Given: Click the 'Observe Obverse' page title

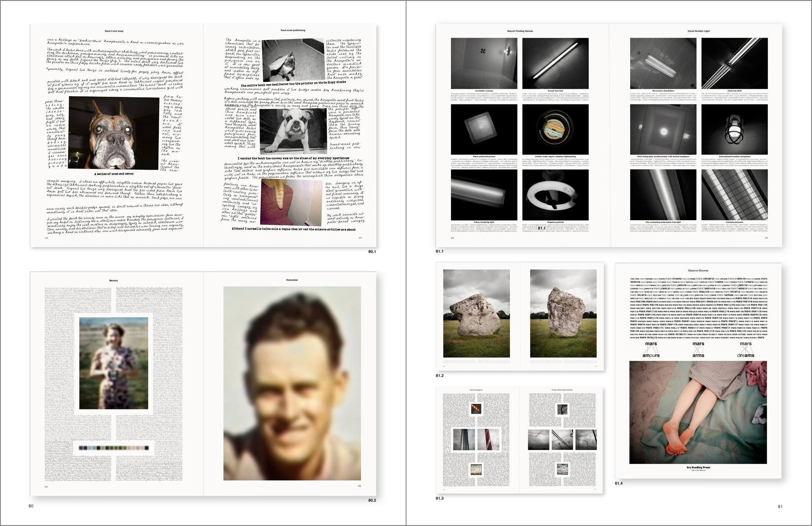Looking at the screenshot, I should [698, 270].
